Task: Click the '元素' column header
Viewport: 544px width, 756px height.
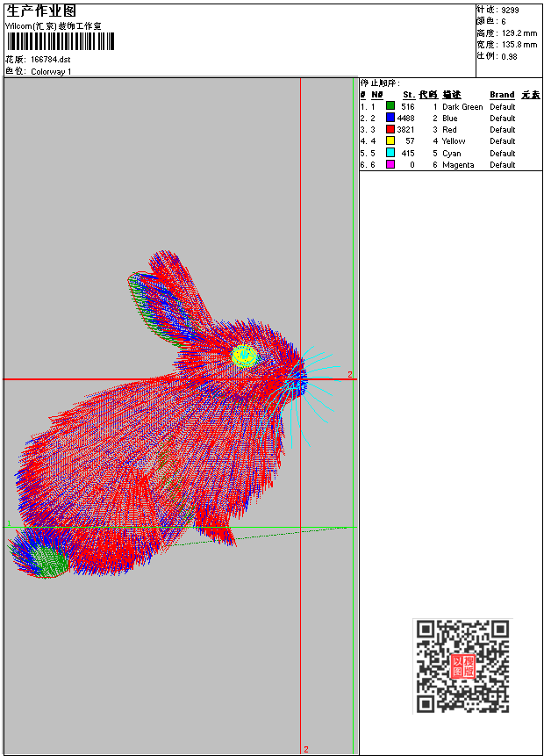Action: point(531,95)
